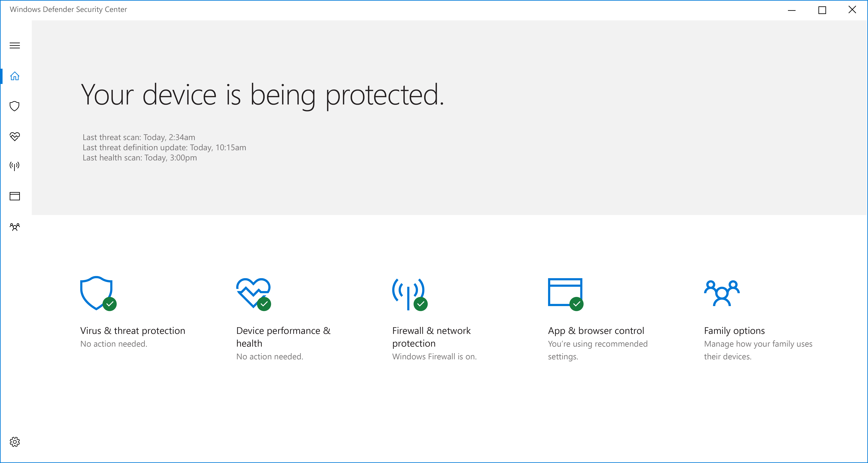Click large App & browser window icon
This screenshot has width=868, height=463.
(x=565, y=292)
